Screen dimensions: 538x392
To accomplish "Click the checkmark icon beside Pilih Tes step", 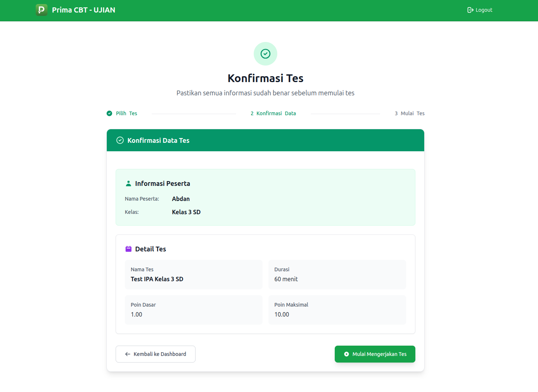I will point(109,113).
